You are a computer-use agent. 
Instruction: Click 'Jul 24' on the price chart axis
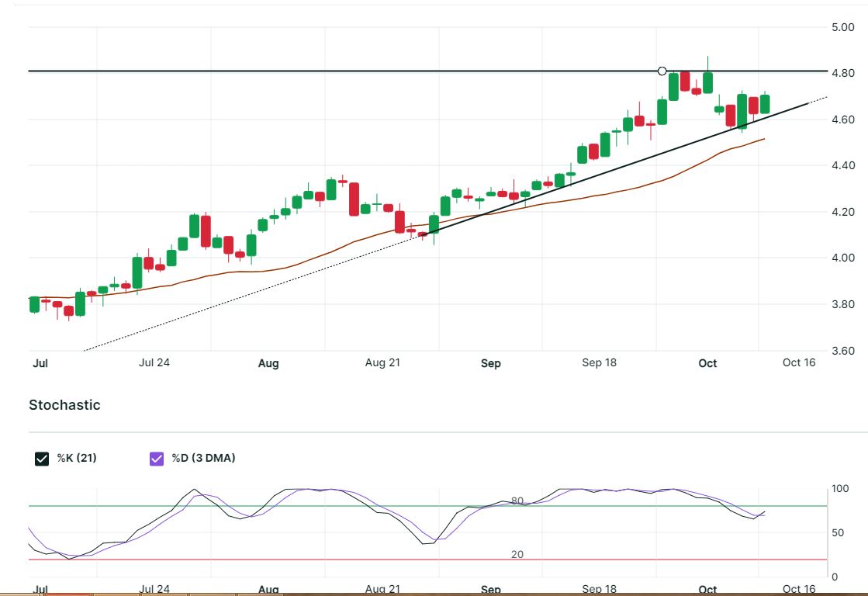[154, 363]
